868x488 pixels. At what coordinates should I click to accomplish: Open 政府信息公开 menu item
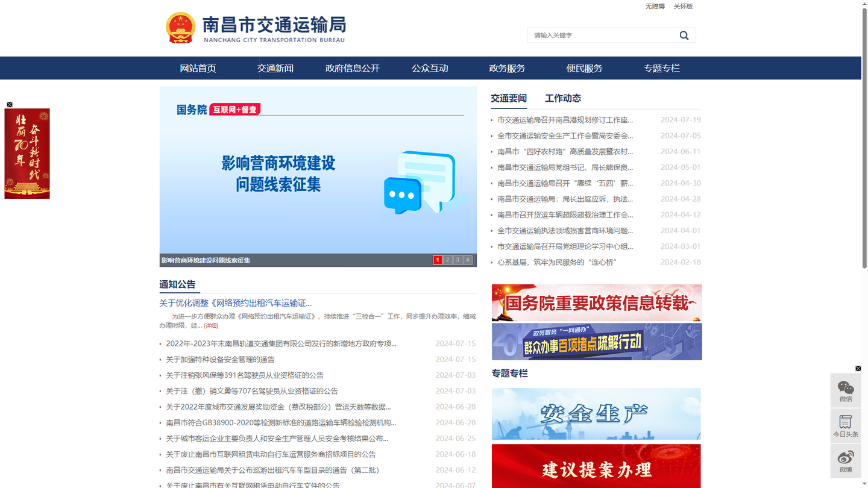coord(353,68)
